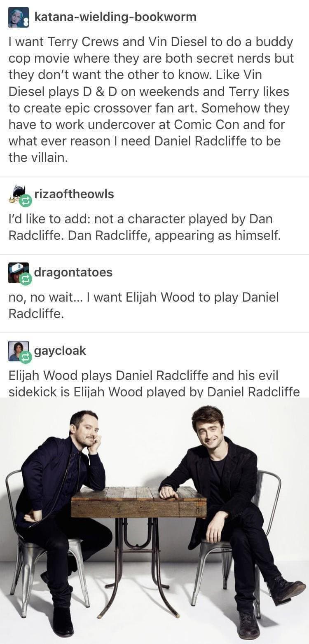Click the reblog badge on rizaoftheowls' avatar
The height and width of the screenshot is (644, 309).
click(x=26, y=201)
